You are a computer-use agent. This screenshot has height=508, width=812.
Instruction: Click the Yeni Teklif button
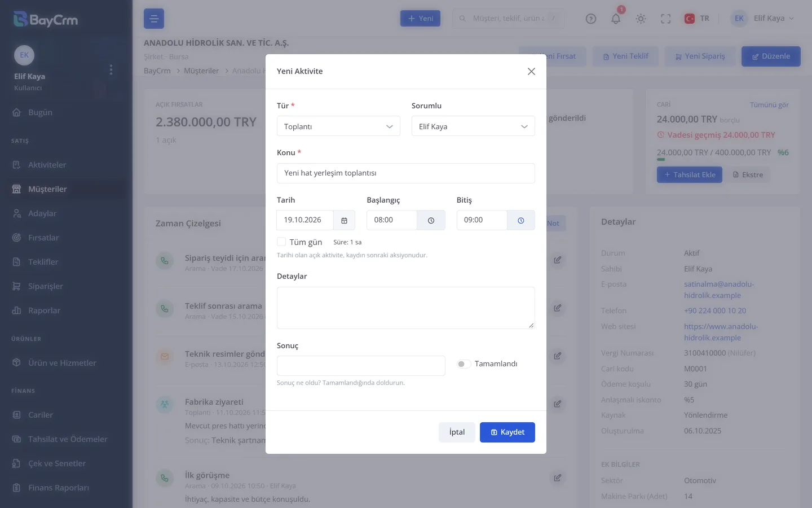pos(625,56)
